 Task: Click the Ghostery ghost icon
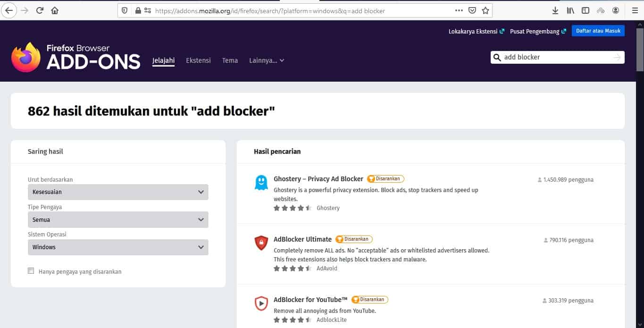tap(261, 183)
